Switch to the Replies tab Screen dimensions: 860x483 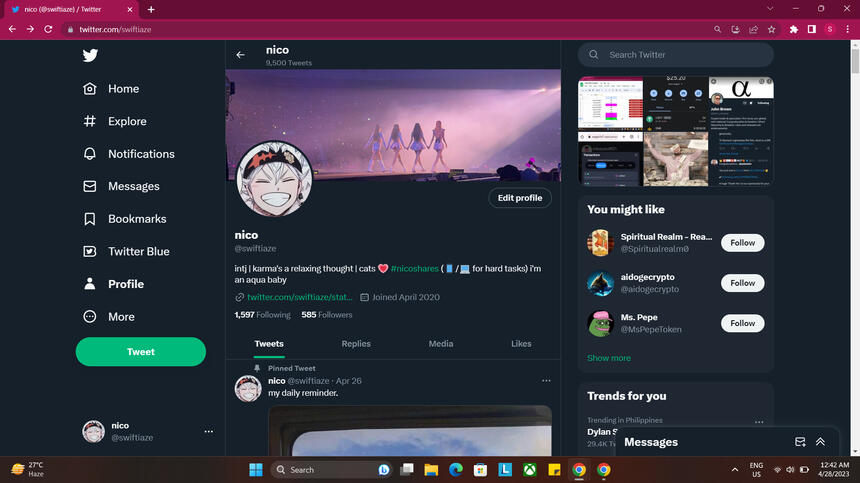click(x=356, y=344)
